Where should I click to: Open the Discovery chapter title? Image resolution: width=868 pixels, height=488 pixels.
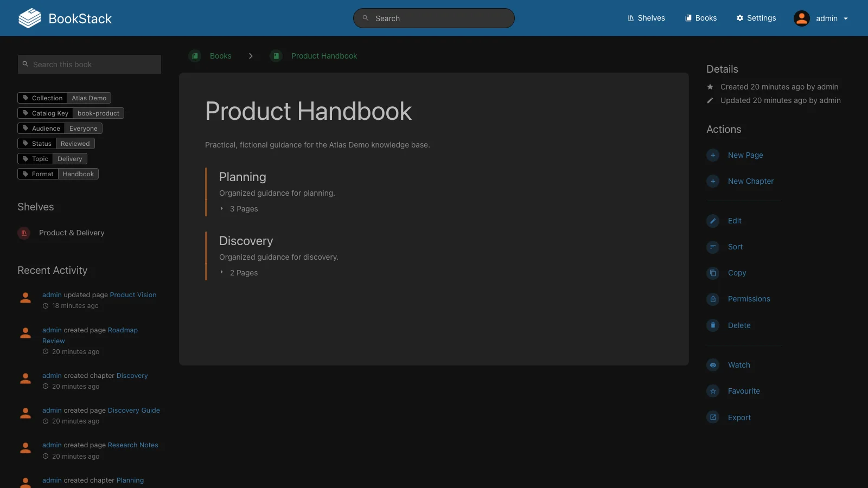[246, 241]
